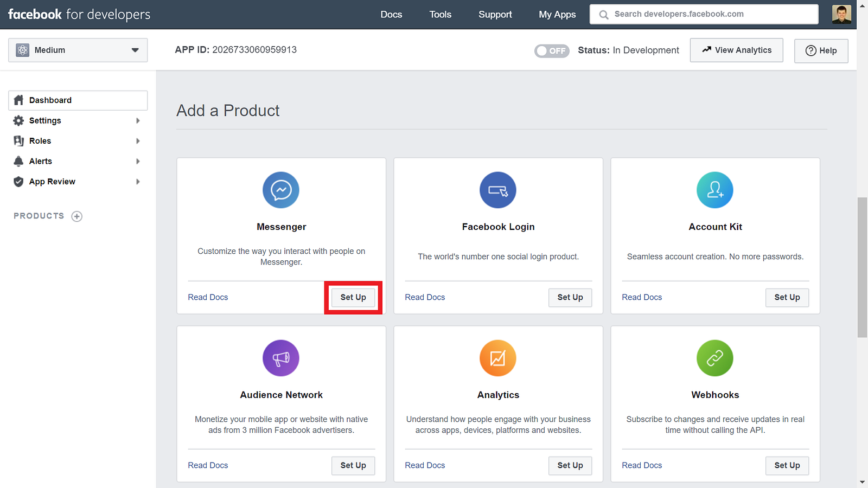868x488 pixels.
Task: Go to My Apps
Action: pyautogui.click(x=557, y=15)
